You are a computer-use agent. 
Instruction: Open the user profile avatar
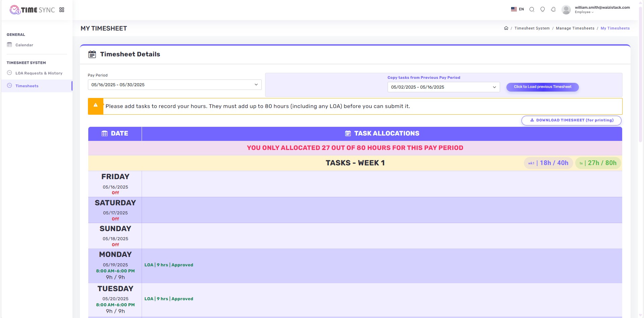coord(566,9)
